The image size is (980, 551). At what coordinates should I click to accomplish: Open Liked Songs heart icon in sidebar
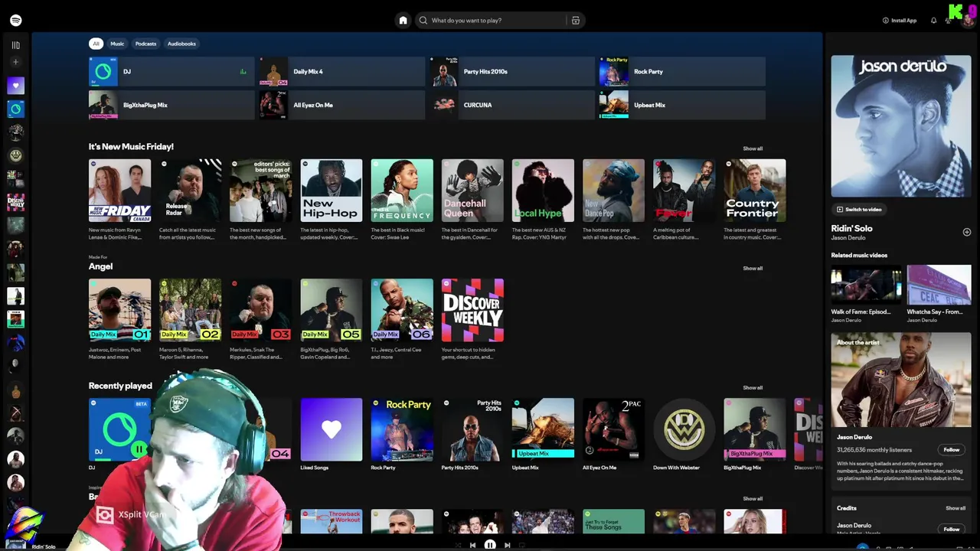pyautogui.click(x=15, y=86)
